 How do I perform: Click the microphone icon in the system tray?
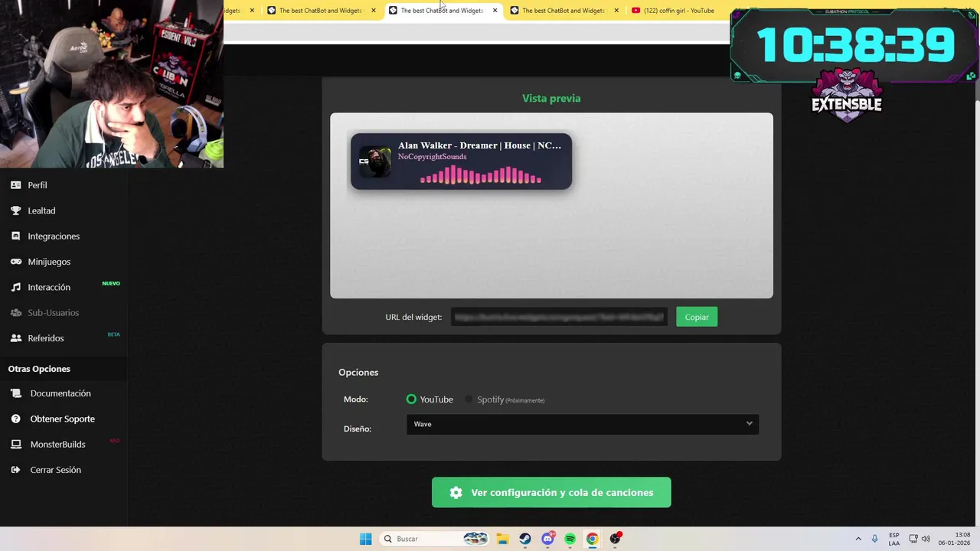click(x=874, y=539)
